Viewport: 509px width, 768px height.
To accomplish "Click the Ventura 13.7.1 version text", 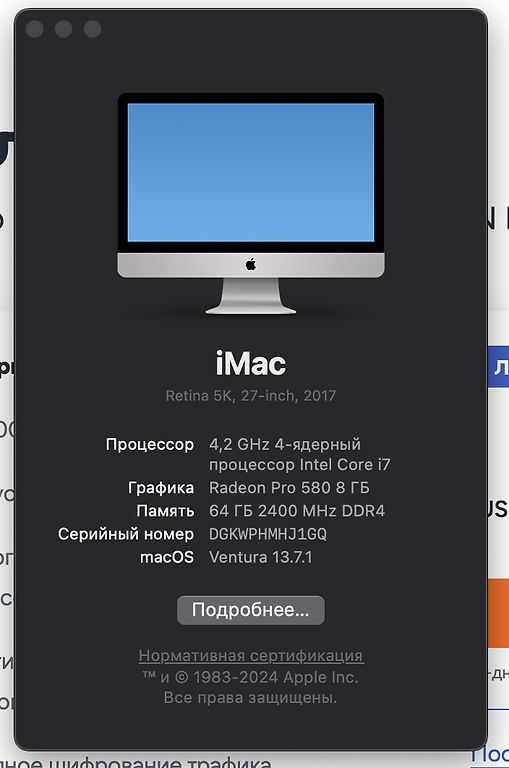I will (x=261, y=557).
